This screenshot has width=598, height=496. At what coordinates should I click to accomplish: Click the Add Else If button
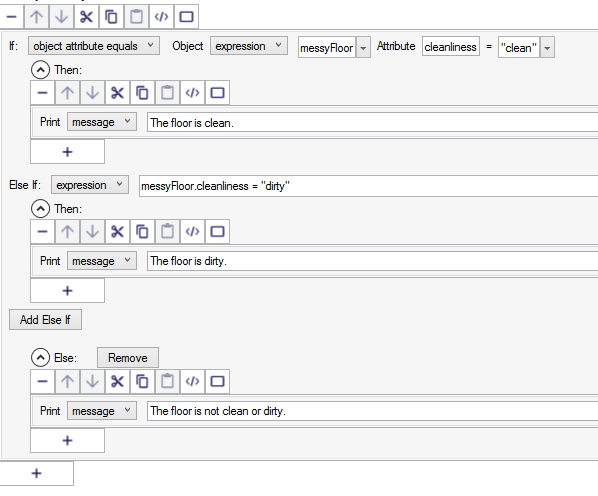pyautogui.click(x=45, y=319)
